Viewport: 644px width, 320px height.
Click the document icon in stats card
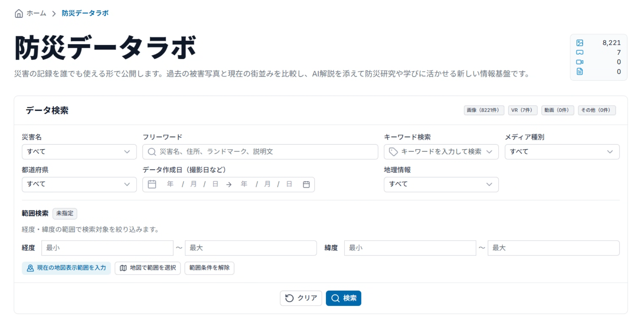580,71
